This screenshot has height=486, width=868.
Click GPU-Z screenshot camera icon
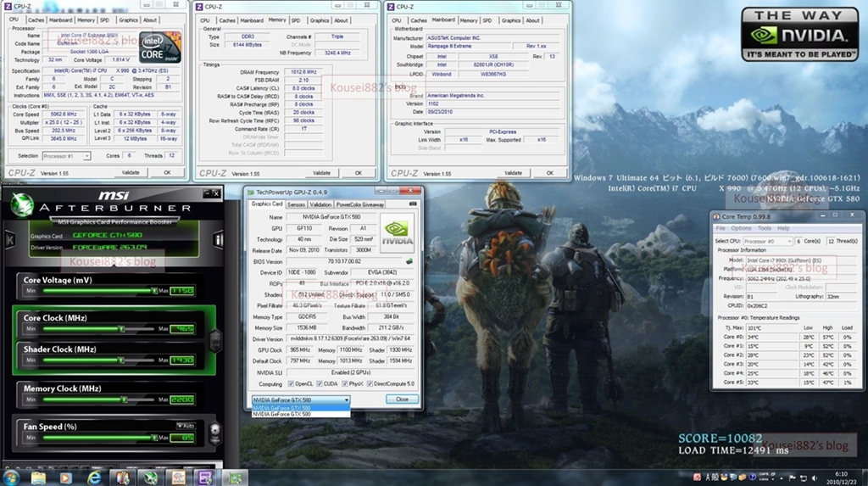[x=413, y=204]
